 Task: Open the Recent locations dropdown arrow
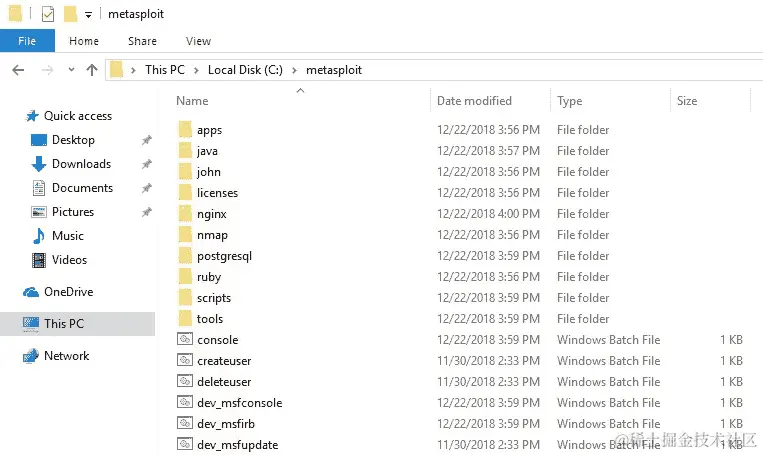click(71, 70)
